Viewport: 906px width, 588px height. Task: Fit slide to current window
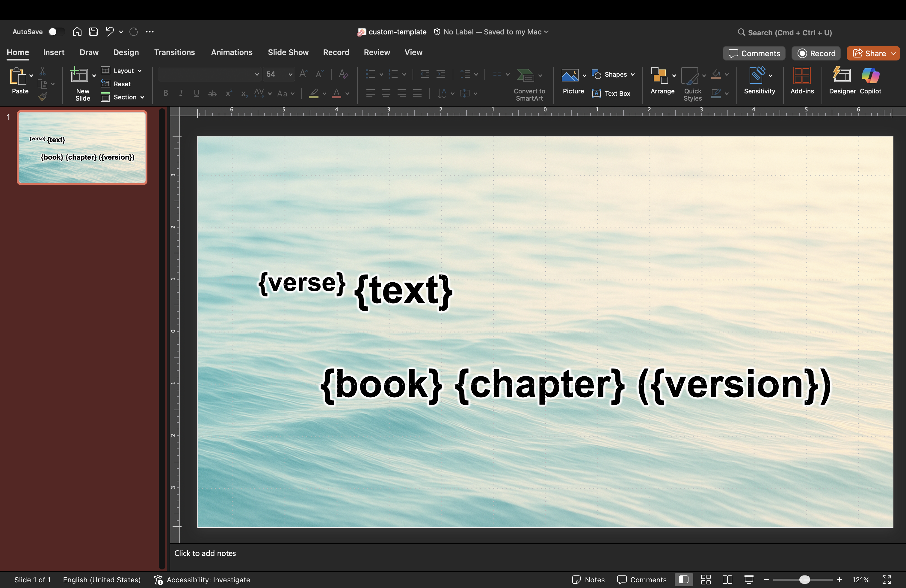pyautogui.click(x=887, y=579)
